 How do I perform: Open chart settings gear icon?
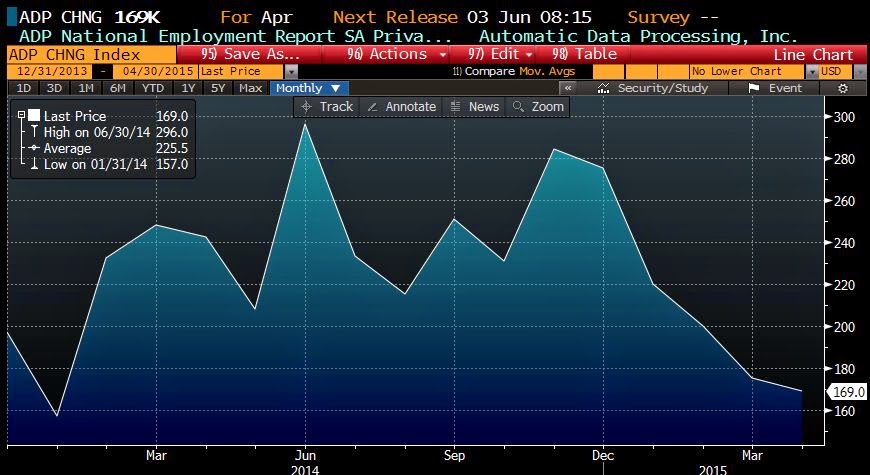tap(843, 88)
